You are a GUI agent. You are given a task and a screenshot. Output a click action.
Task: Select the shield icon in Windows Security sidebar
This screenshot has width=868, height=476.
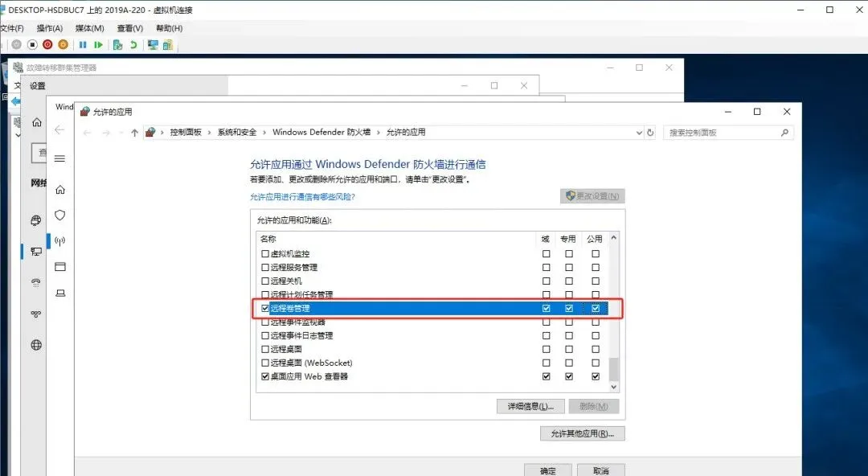[x=59, y=215]
